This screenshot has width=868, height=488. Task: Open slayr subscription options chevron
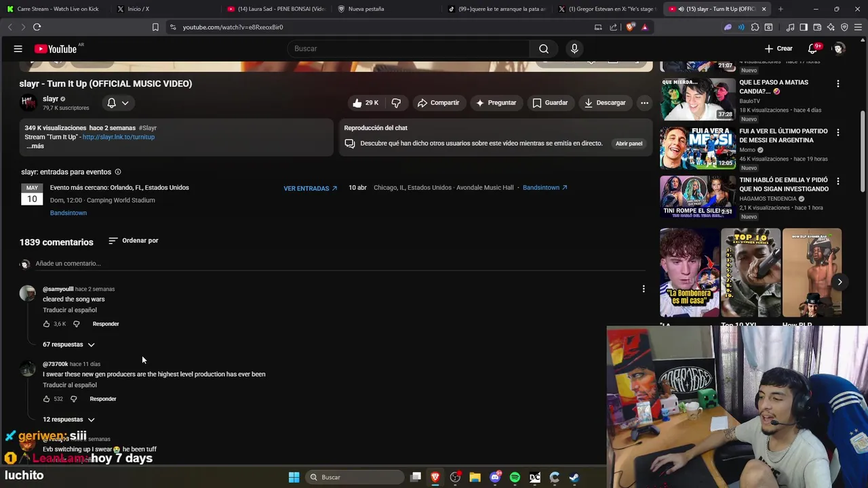click(125, 103)
